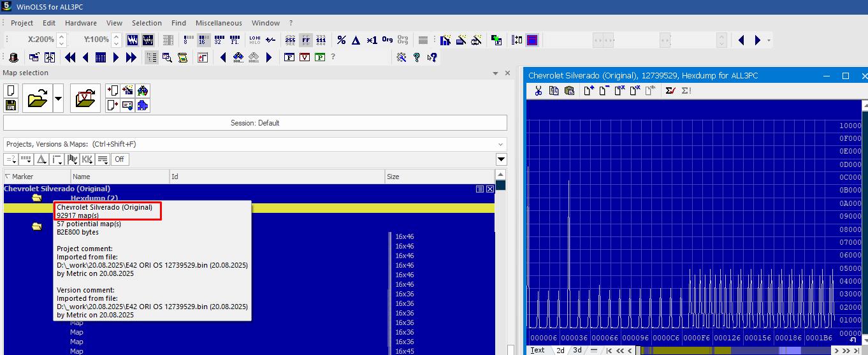Switch to Text tab in Hexdump window
This screenshot has width=868, height=355.
[538, 350]
